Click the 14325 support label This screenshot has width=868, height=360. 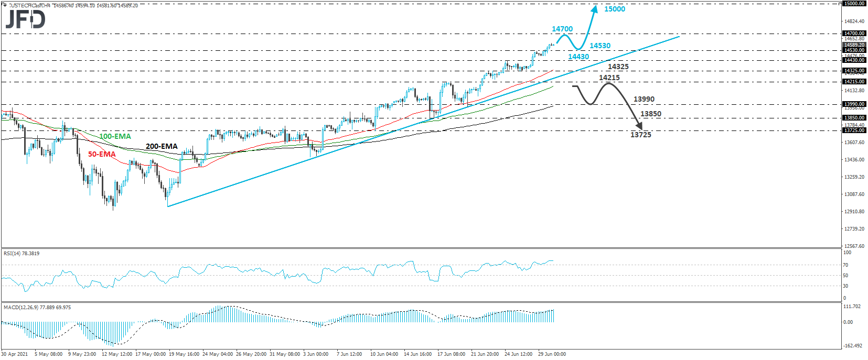click(x=618, y=67)
